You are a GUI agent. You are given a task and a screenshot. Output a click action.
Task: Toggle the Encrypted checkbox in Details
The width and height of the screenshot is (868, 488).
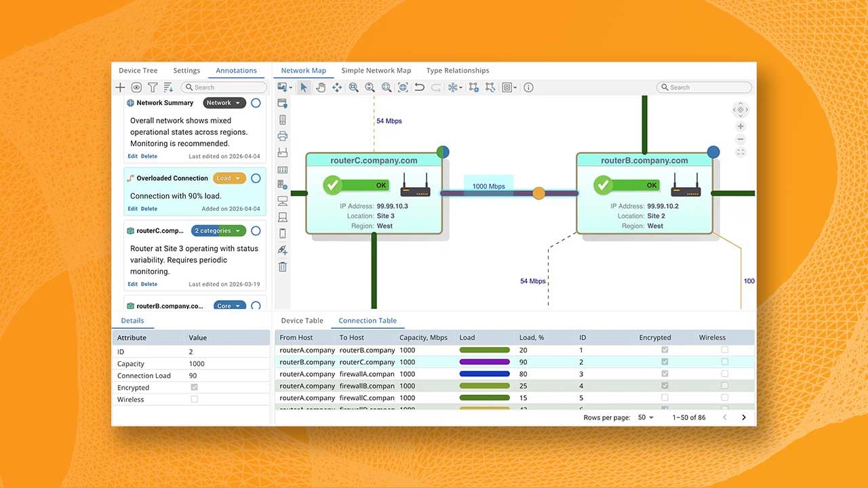click(195, 388)
